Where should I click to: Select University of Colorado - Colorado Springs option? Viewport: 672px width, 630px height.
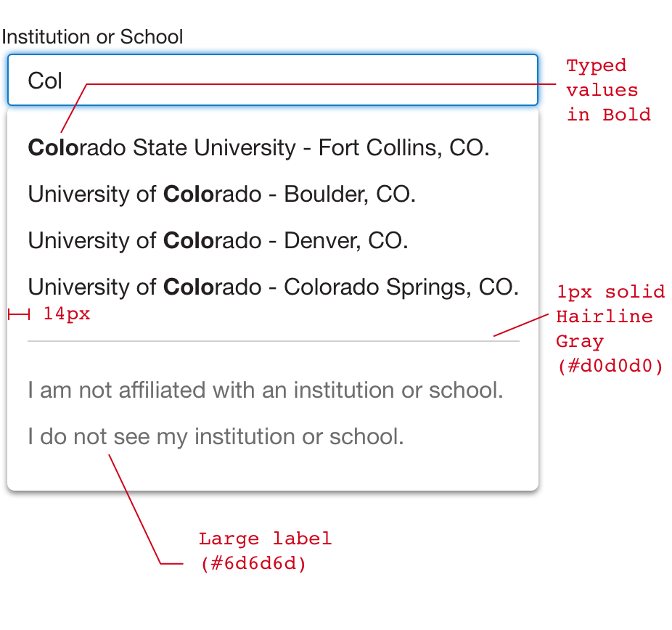(273, 287)
